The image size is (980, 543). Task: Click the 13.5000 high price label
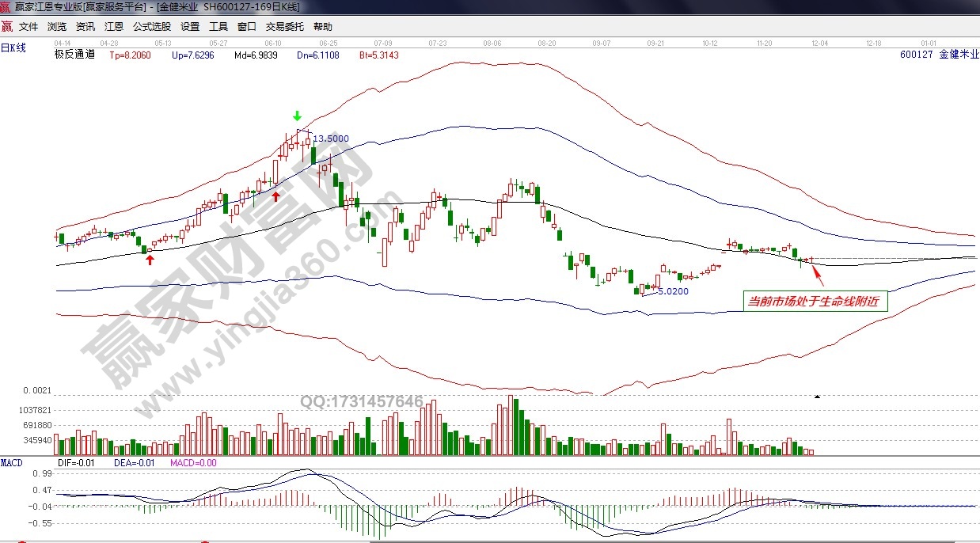331,139
